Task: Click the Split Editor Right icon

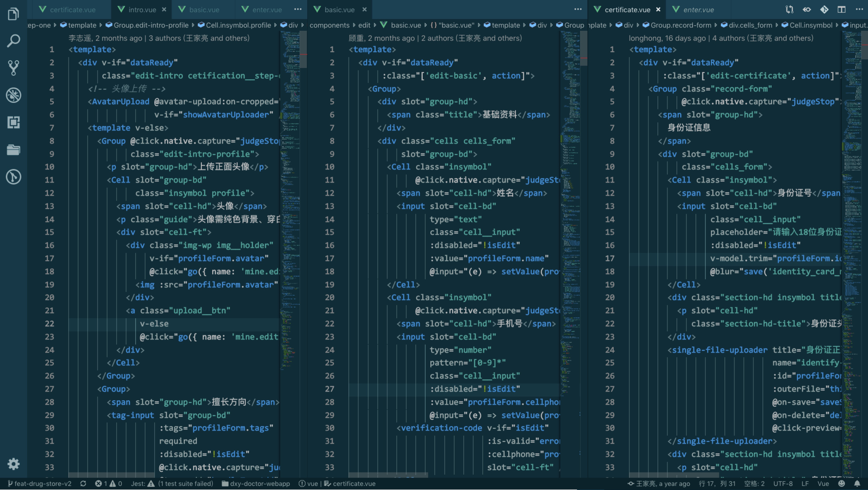Action: coord(841,10)
